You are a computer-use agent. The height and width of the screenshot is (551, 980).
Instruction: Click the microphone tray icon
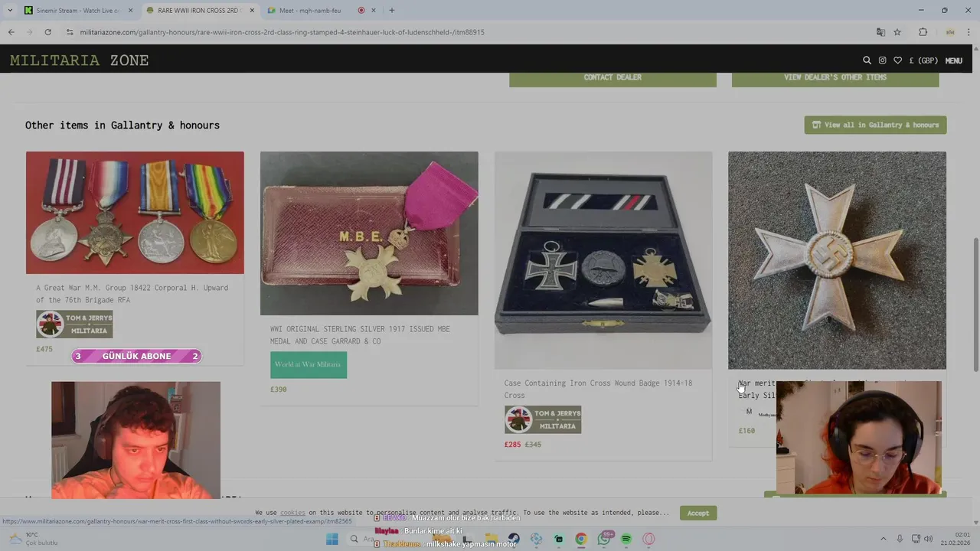click(900, 540)
